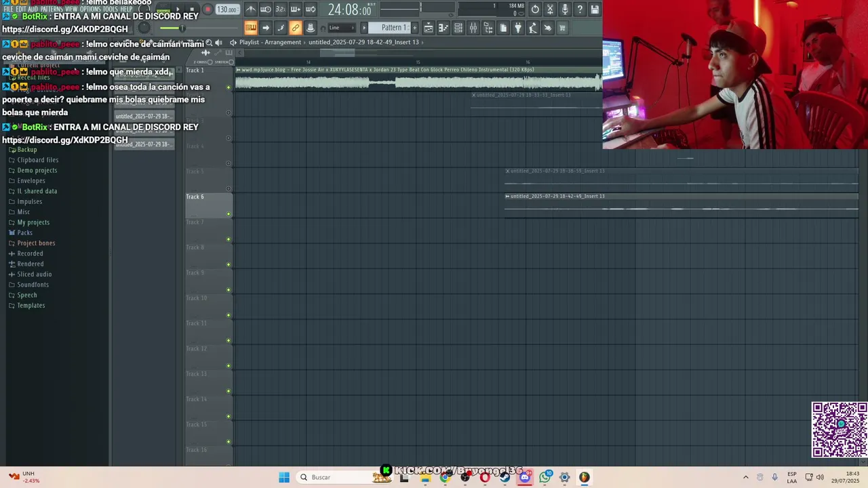Mute Track 6 with its green dot
The image size is (868, 488).
pos(229,214)
